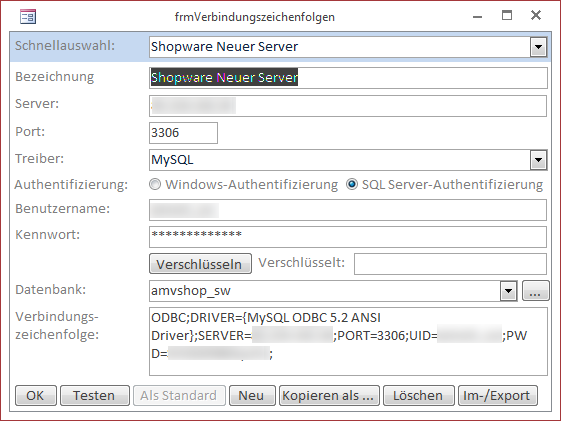Image resolution: width=561 pixels, height=421 pixels.
Task: Click the Testen button
Action: click(x=95, y=396)
